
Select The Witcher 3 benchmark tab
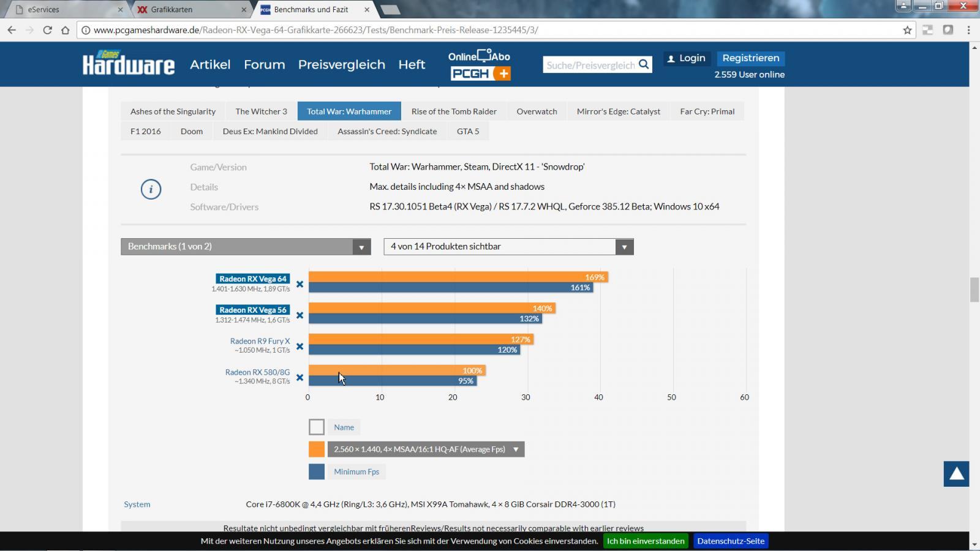click(261, 111)
